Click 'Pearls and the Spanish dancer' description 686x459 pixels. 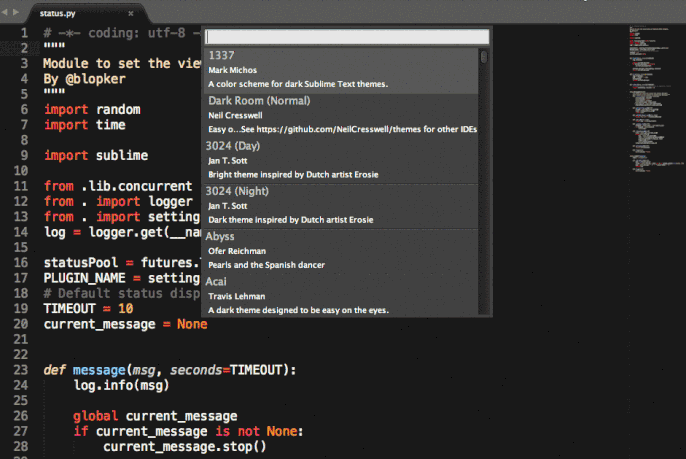[266, 265]
